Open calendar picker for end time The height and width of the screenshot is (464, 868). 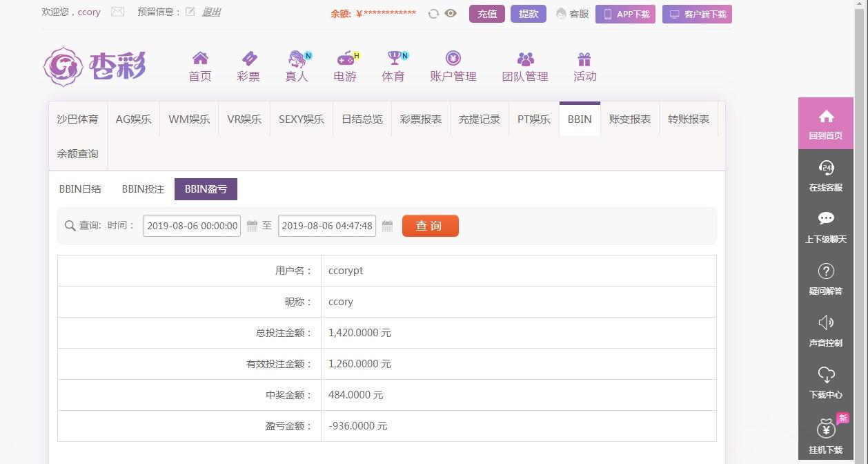387,226
